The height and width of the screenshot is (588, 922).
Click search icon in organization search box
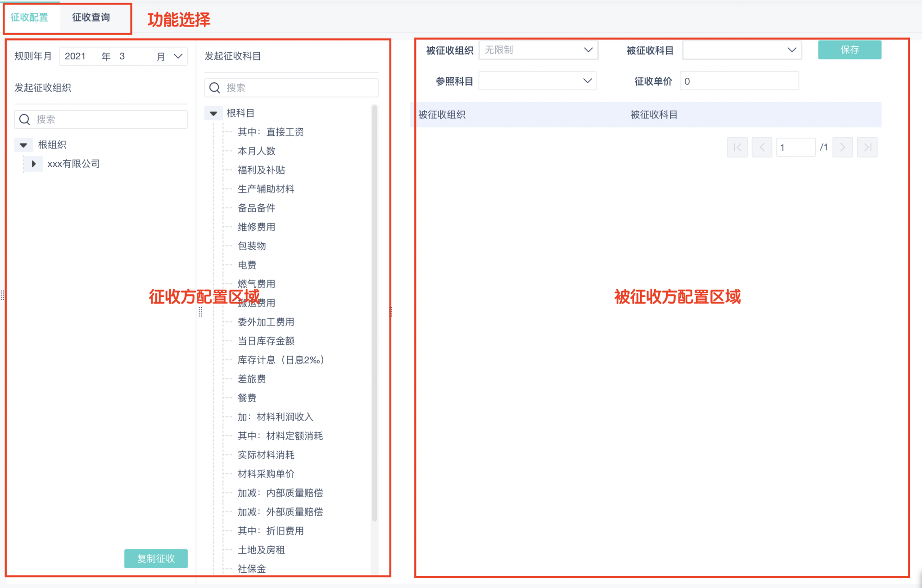(25, 119)
